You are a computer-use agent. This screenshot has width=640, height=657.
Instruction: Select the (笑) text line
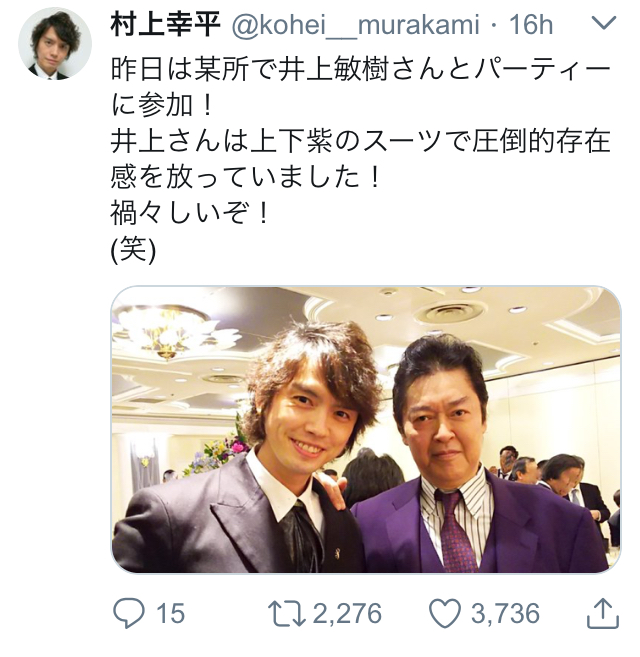point(133,249)
